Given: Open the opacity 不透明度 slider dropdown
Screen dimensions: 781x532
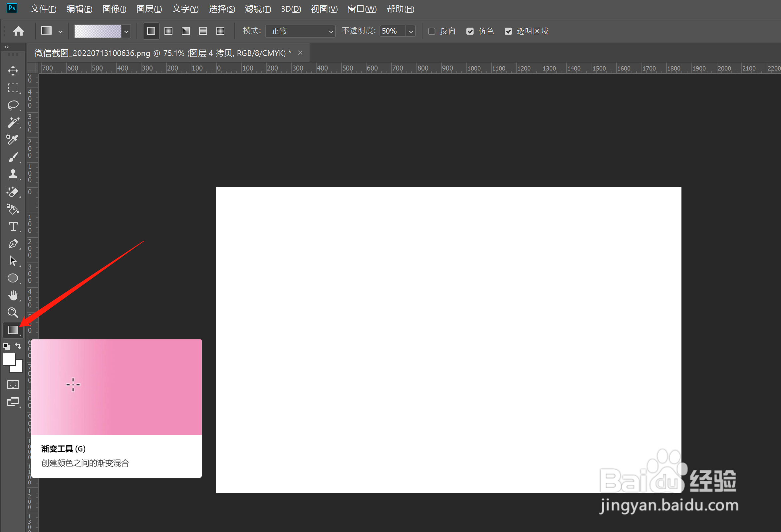Looking at the screenshot, I should (x=410, y=32).
